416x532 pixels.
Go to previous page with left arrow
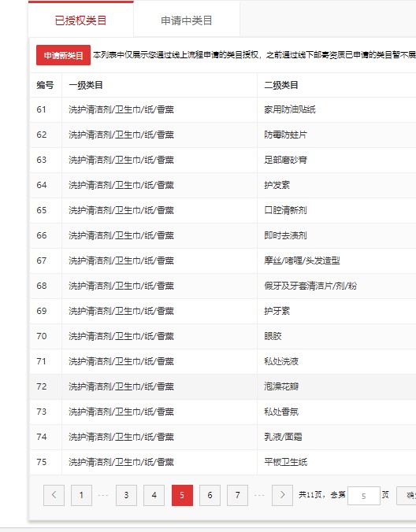click(54, 495)
